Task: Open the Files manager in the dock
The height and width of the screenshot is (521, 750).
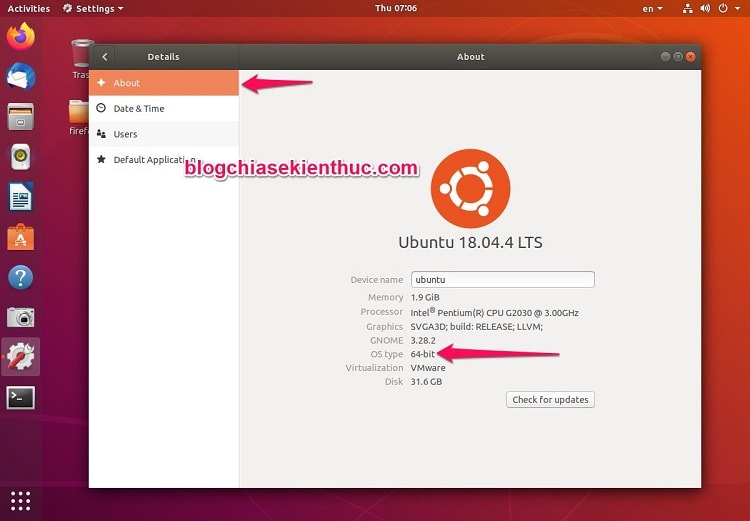Action: (x=21, y=117)
